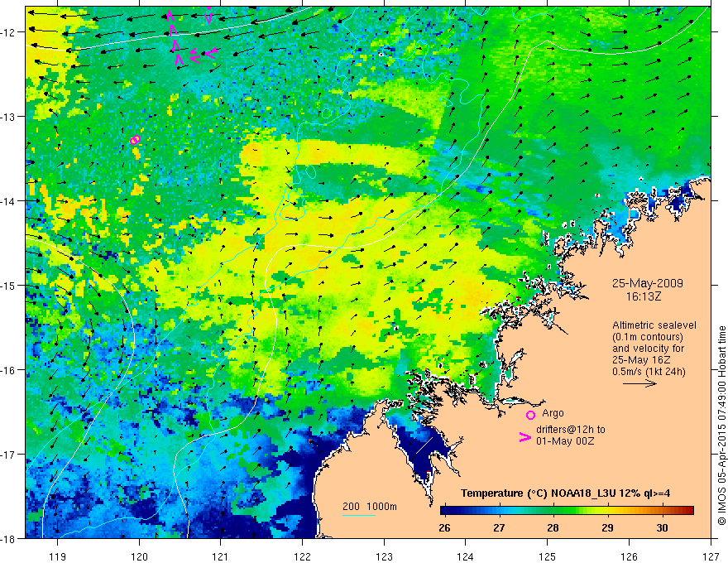The height and width of the screenshot is (563, 728).
Task: Click the temperature color bar
Action: tap(567, 511)
